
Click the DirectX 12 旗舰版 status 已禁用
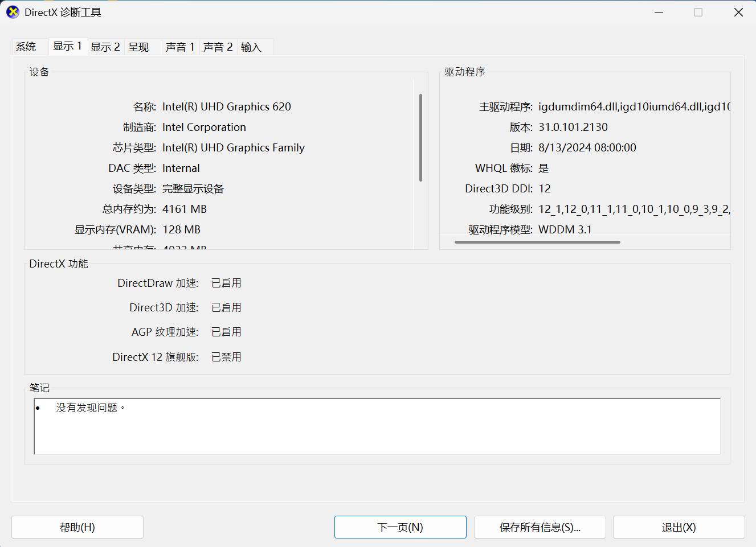point(226,357)
